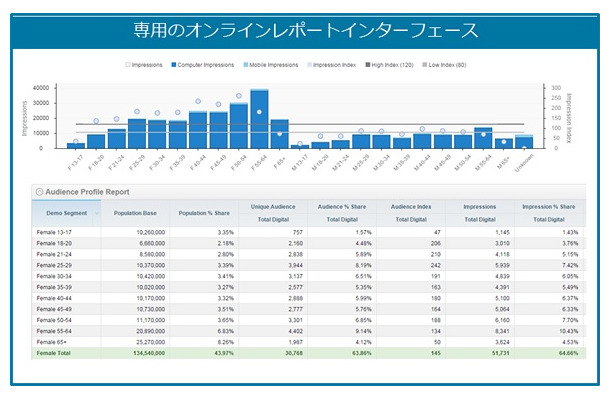This screenshot has height=400, width=610.
Task: Click population base value 134,540,000
Action: coord(149,353)
